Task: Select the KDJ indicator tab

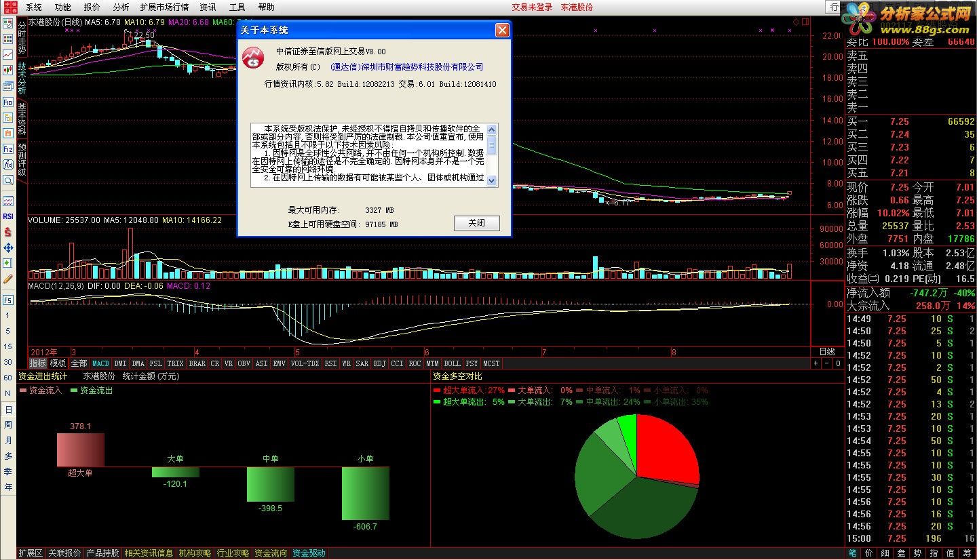Action: click(380, 363)
